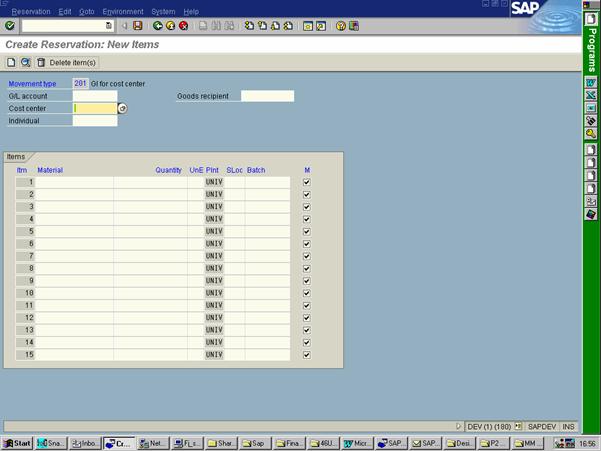Screen dimensions: 601x451
Task: Click the top document icon in Programs bar
Action: [591, 19]
